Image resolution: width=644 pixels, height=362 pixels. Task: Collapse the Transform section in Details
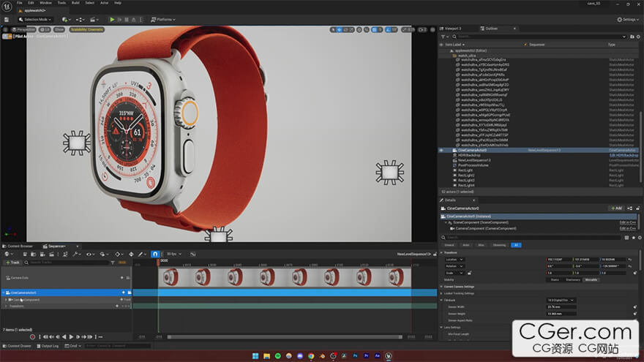coord(442,253)
